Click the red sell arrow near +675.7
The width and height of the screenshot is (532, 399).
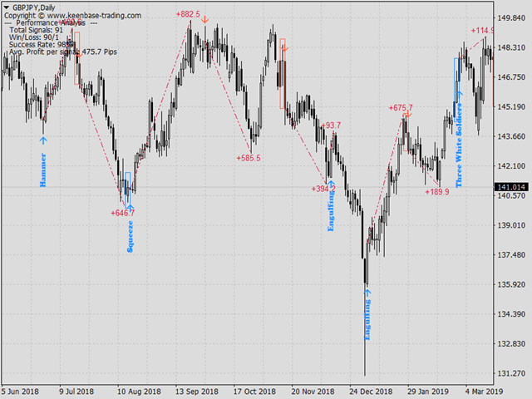408,114
